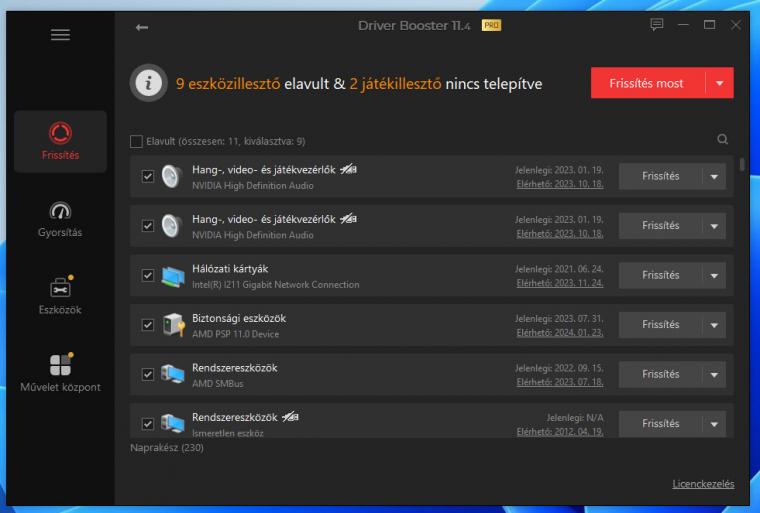The height and width of the screenshot is (513, 760).
Task: Click computer icon of Ismeretlen eszköz row
Action: pos(173,424)
